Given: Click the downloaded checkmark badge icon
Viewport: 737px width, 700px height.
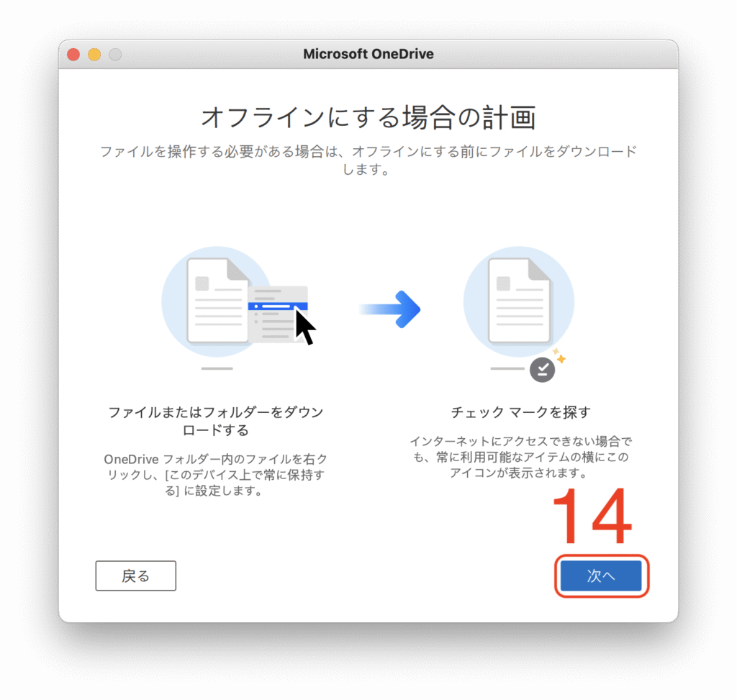Looking at the screenshot, I should coord(542,370).
